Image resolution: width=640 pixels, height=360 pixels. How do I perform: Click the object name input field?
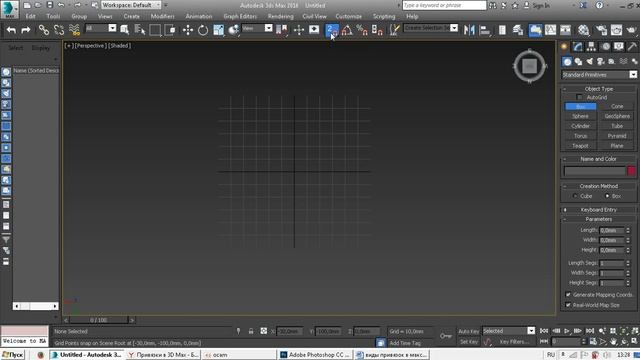coord(595,171)
